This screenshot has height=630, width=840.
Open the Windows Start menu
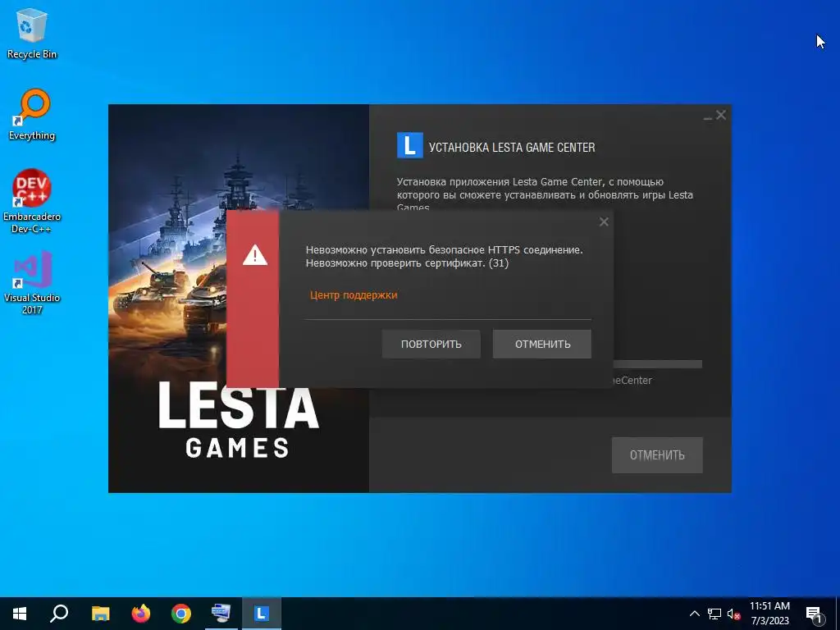[20, 614]
